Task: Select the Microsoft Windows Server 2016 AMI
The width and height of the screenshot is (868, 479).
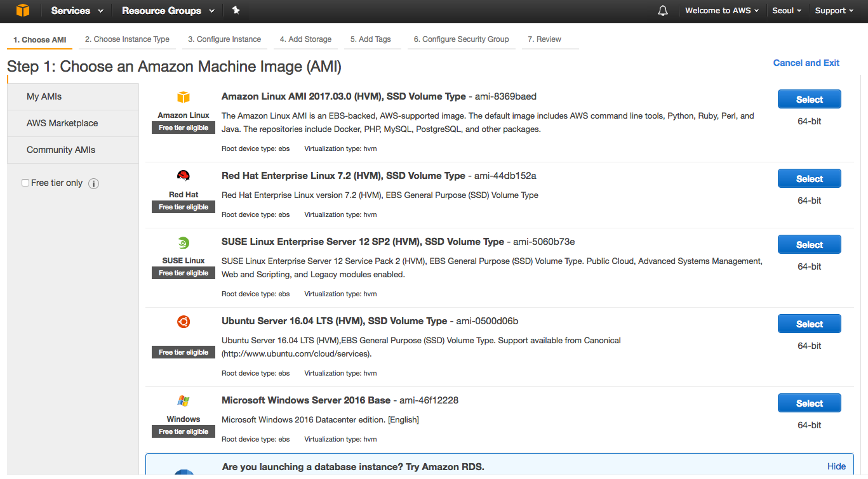Action: [810, 403]
